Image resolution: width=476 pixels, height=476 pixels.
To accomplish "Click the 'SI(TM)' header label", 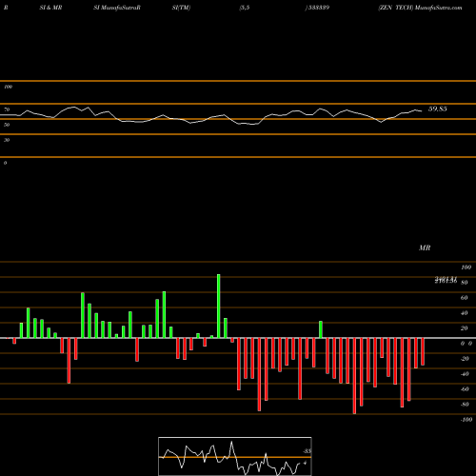I will (x=181, y=8).
